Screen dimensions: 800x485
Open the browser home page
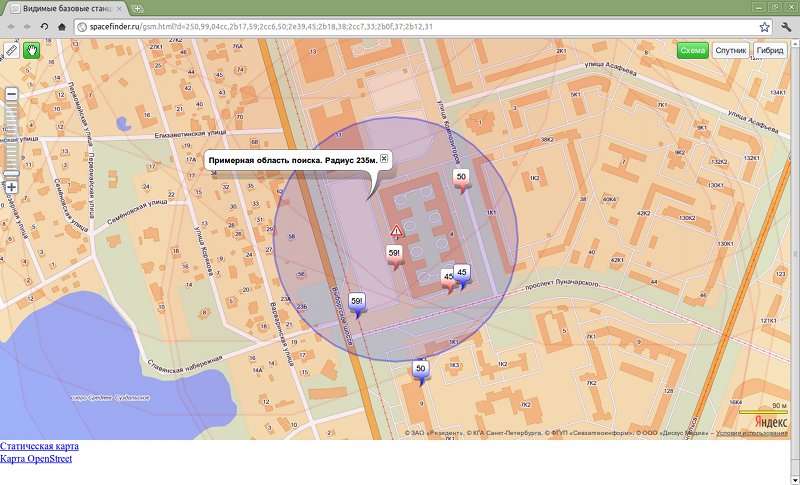(x=62, y=27)
